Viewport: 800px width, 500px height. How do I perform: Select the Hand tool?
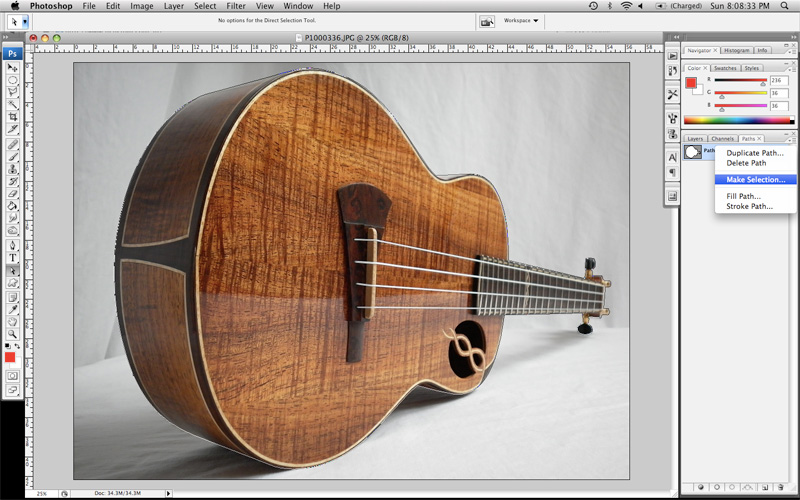pos(13,322)
